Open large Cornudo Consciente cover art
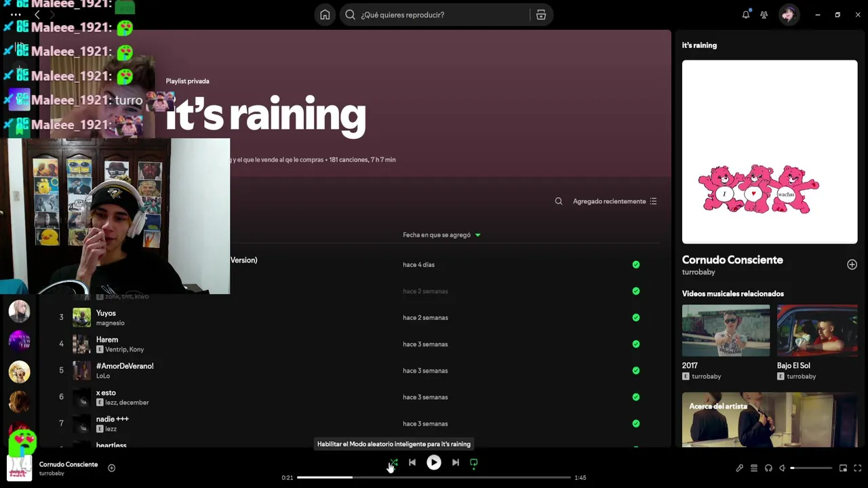The width and height of the screenshot is (868, 488). point(770,152)
